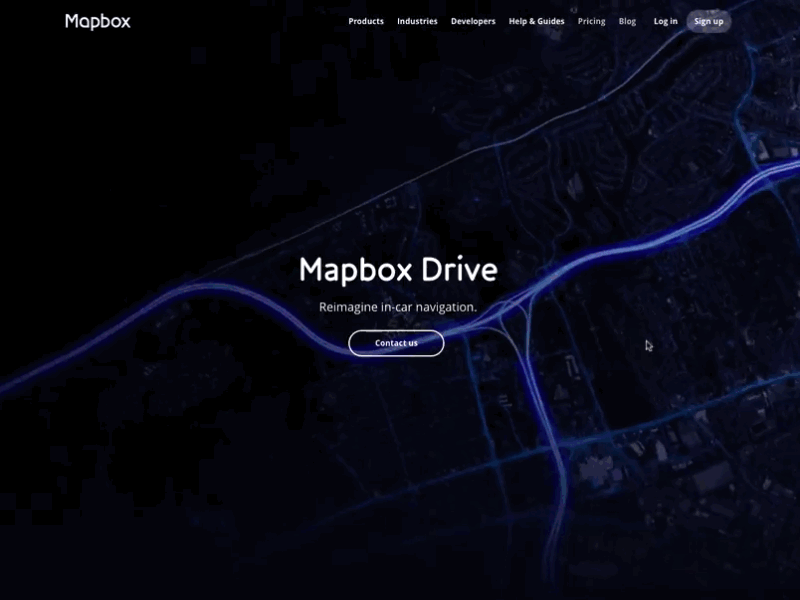Select the 'Reimagine in-car navigation' tagline

pos(397,308)
